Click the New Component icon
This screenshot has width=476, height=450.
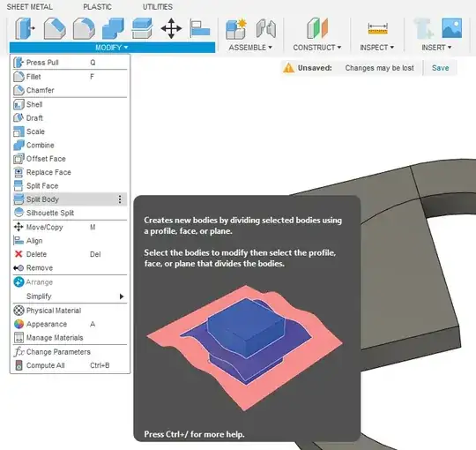pyautogui.click(x=236, y=29)
